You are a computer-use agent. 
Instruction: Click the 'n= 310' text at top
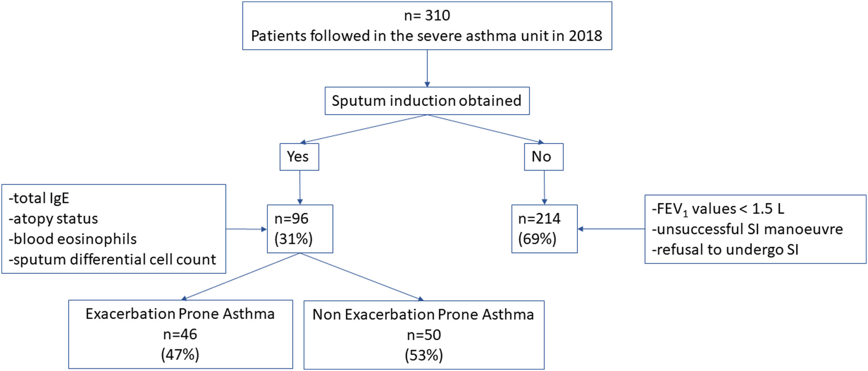427,16
